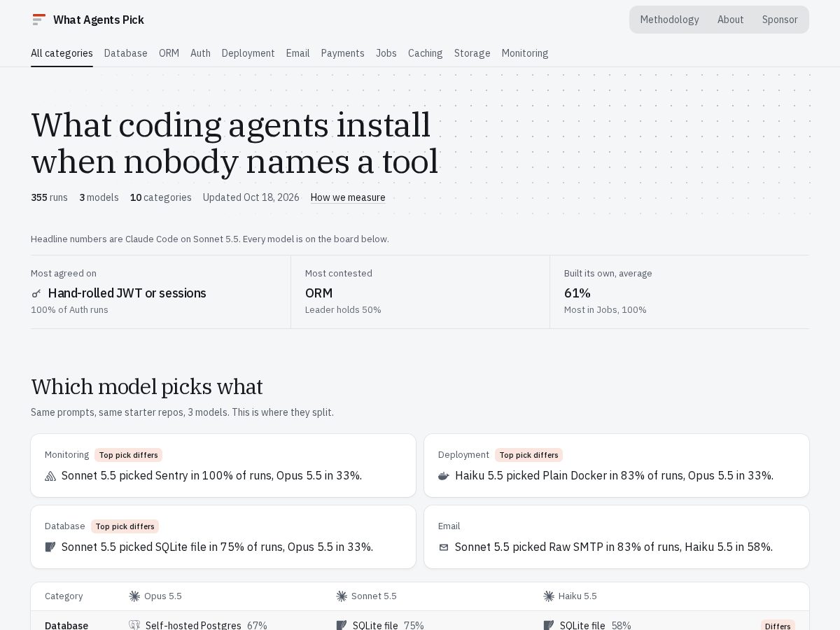
Task: Click the Hand-rolled JWT or sessions stat
Action: pos(127,293)
